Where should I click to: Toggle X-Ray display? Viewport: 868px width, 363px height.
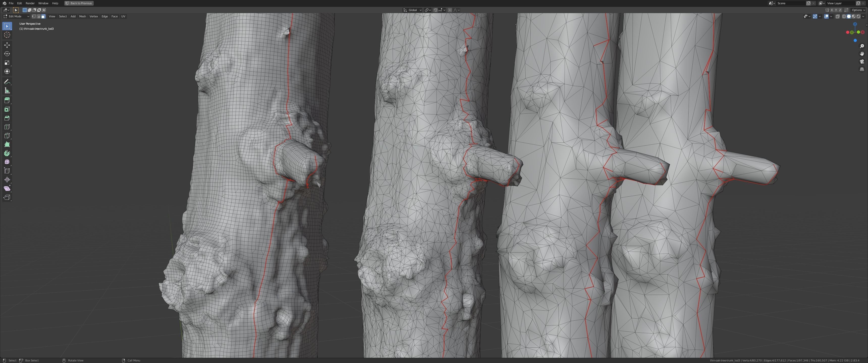click(838, 16)
